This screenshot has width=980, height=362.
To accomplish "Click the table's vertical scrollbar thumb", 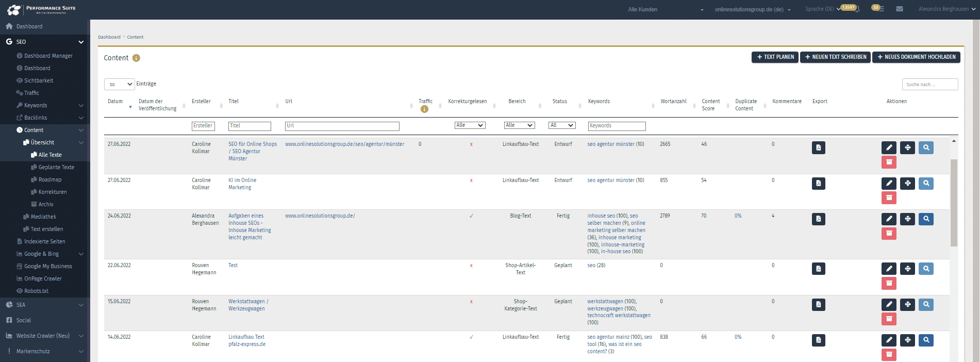I will coord(954,203).
